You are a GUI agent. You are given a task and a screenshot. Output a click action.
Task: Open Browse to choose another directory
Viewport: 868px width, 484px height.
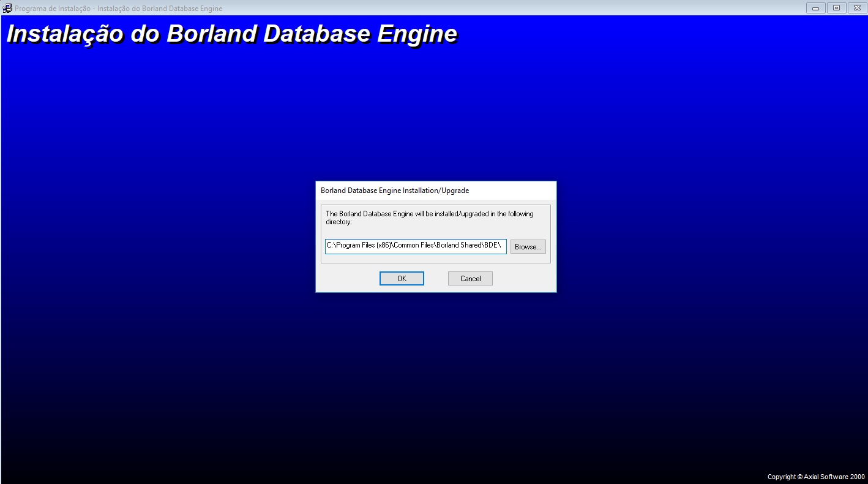tap(528, 247)
